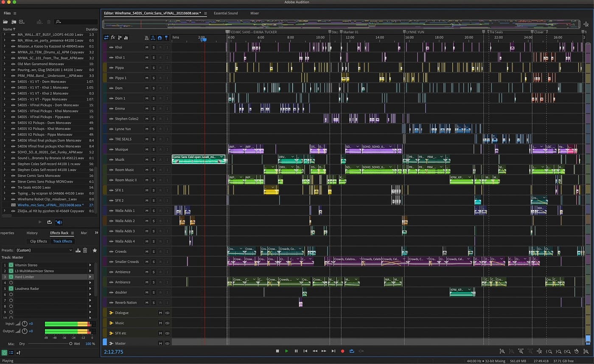Adjust the Mix Dry/Wet slider

pyautogui.click(x=51, y=344)
